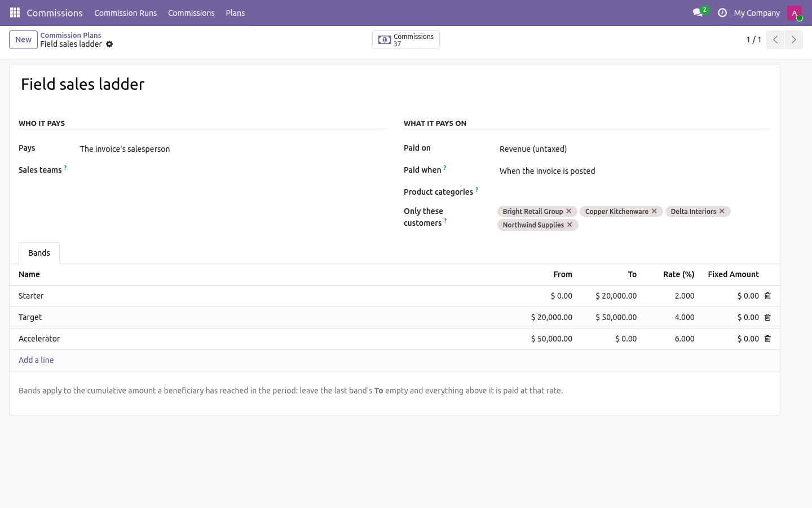Open the Commissions menu item
Screen dimensions: 812x508
coord(191,13)
